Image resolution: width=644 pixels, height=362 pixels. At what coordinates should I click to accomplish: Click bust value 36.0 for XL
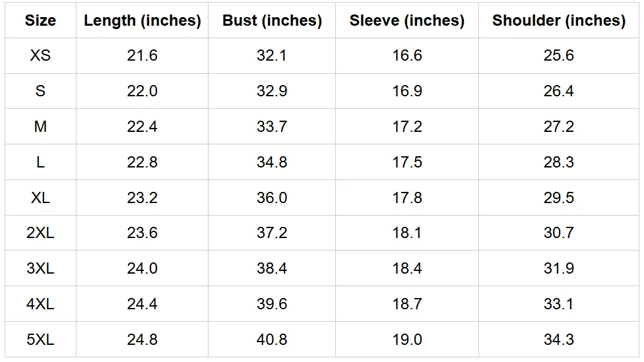(272, 197)
